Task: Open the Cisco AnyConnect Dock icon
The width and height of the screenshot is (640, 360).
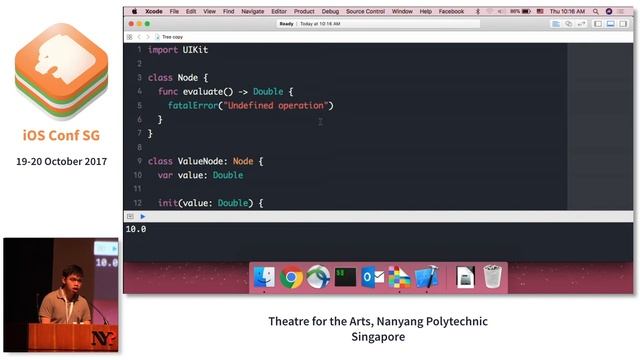Action: pos(318,277)
